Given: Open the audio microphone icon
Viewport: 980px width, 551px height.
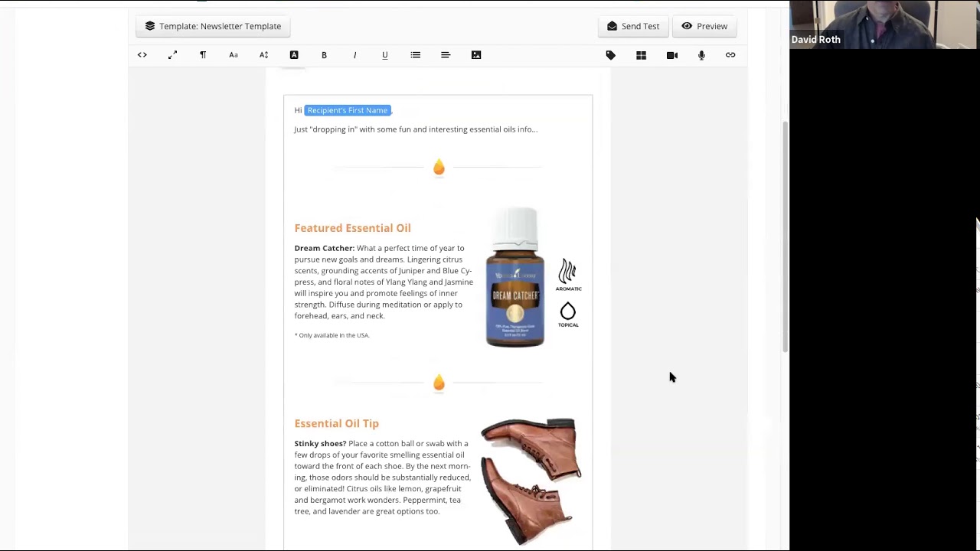Looking at the screenshot, I should point(701,55).
